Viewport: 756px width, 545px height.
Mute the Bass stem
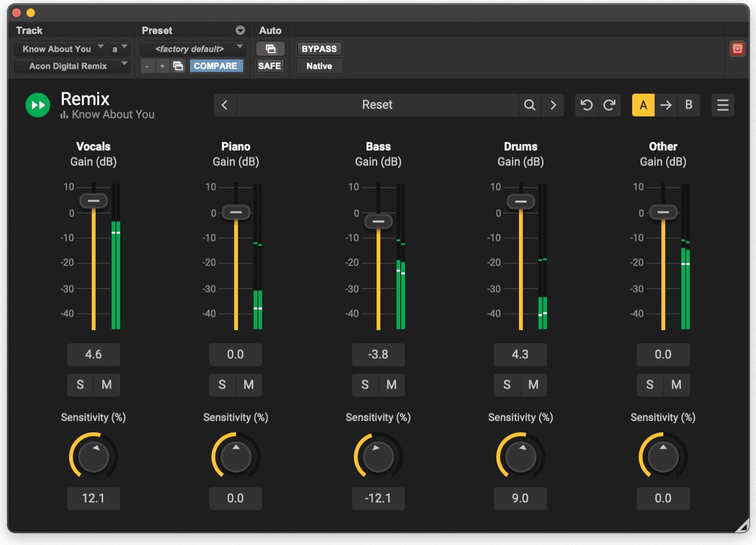point(391,385)
